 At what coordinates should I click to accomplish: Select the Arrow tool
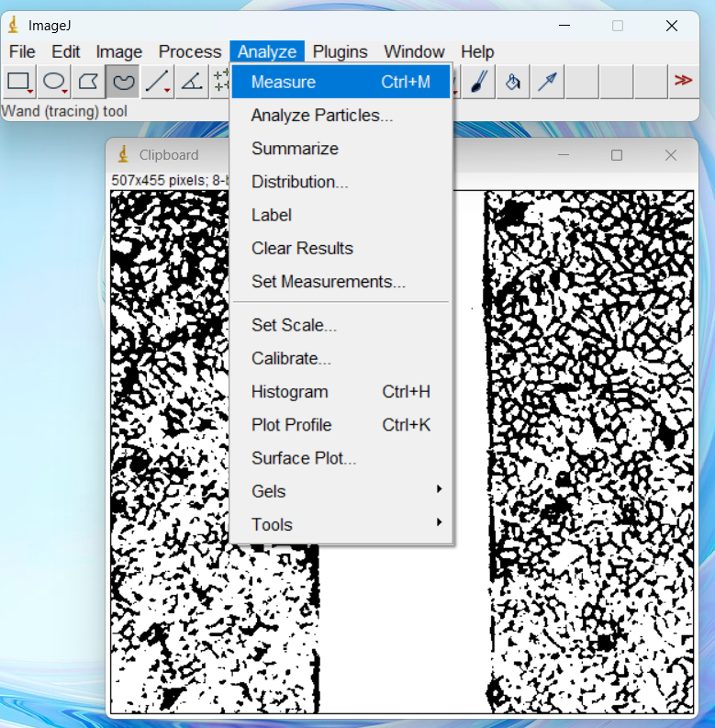coord(547,82)
